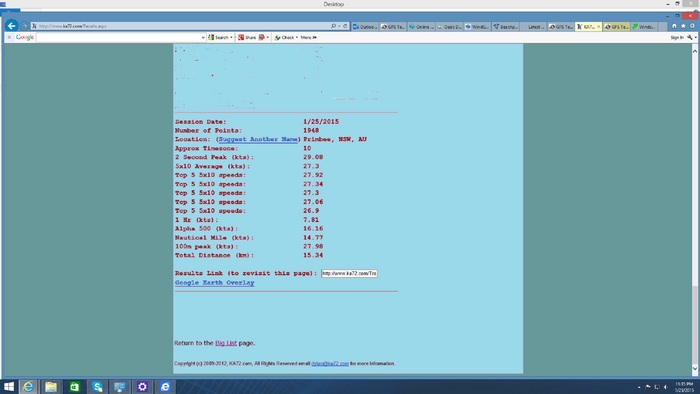Go back with the browser back arrow
This screenshot has width=700, height=394.
tap(12, 25)
